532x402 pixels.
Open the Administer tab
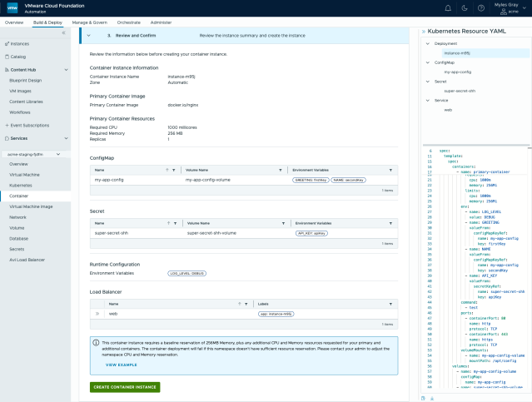tap(161, 22)
